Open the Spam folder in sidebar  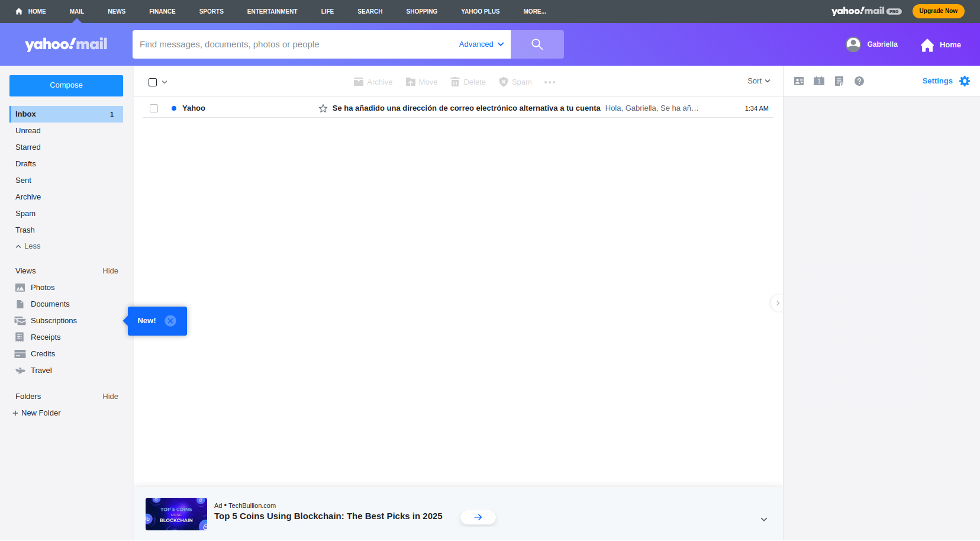[x=25, y=214]
